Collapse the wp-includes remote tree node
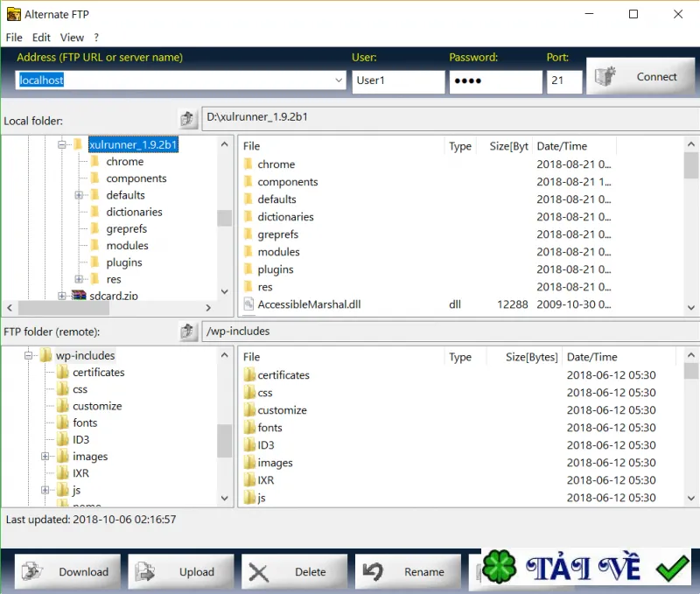The image size is (700, 594). pyautogui.click(x=28, y=355)
